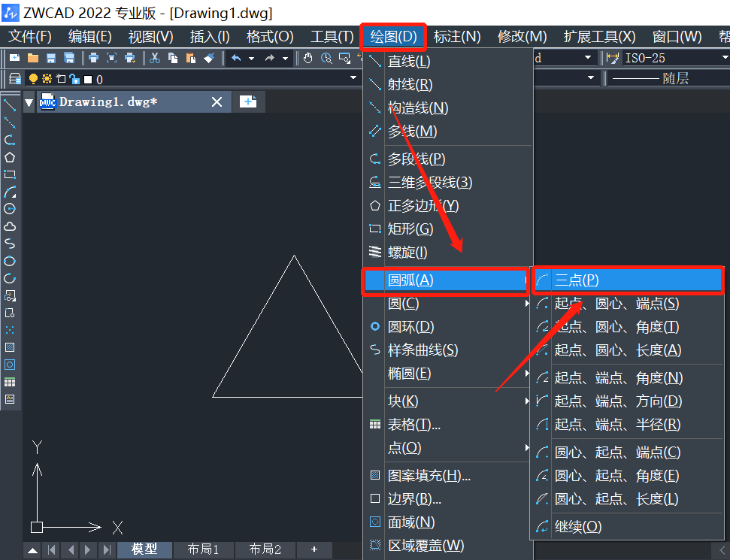The width and height of the screenshot is (730, 560).
Task: Click the layer color white swatch
Action: [x=87, y=79]
